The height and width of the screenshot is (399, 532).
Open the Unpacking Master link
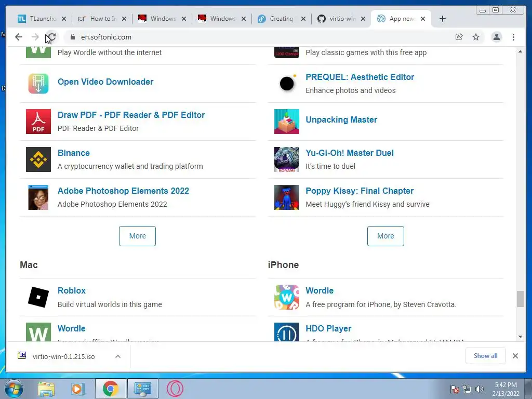(341, 120)
